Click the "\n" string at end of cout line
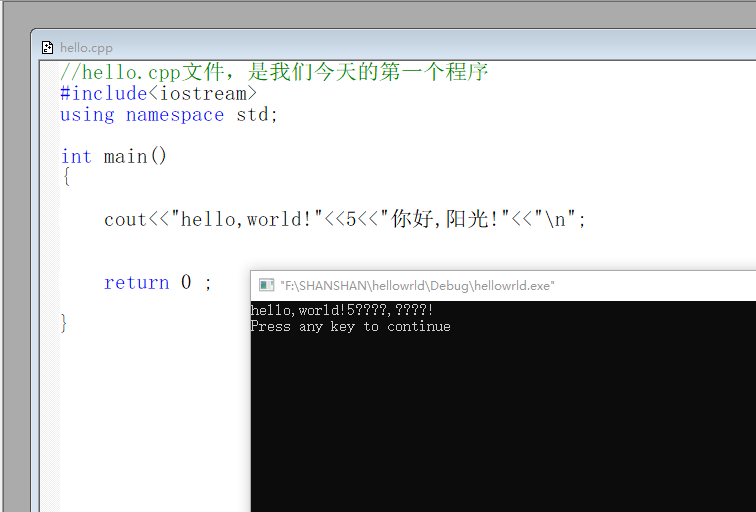 pyautogui.click(x=554, y=219)
